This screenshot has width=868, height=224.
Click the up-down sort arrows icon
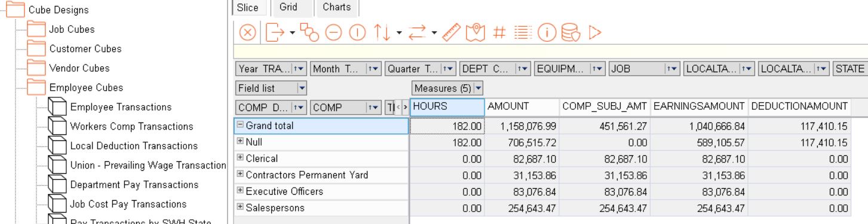coord(382,33)
